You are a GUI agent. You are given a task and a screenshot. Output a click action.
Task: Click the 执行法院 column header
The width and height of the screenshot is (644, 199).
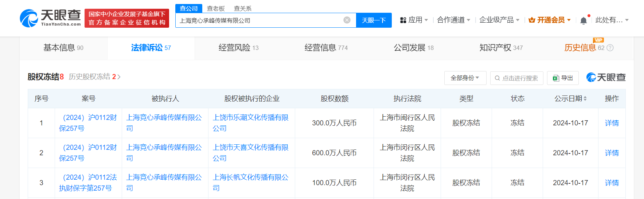coord(407,98)
